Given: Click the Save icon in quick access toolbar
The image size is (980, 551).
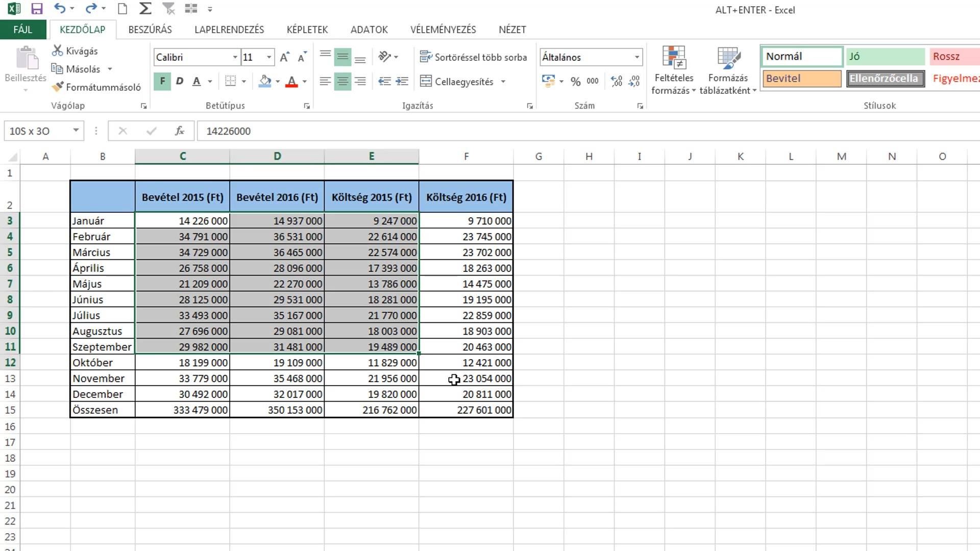Looking at the screenshot, I should tap(37, 9).
